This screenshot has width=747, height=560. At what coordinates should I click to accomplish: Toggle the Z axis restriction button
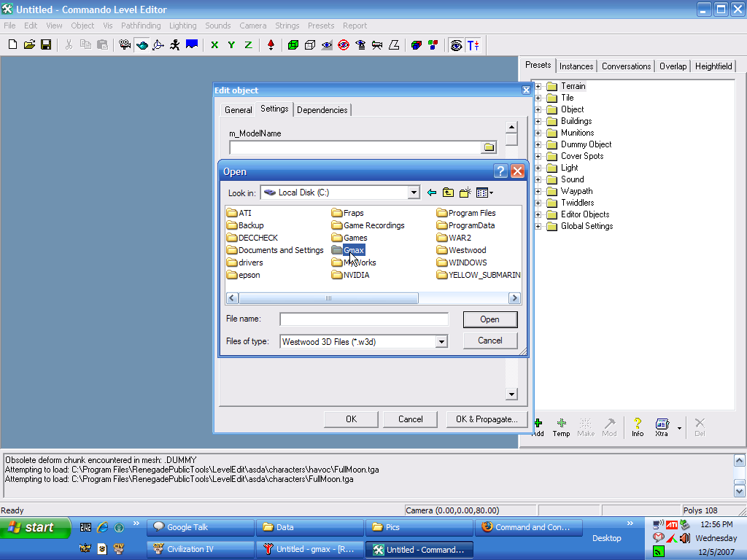coord(248,44)
